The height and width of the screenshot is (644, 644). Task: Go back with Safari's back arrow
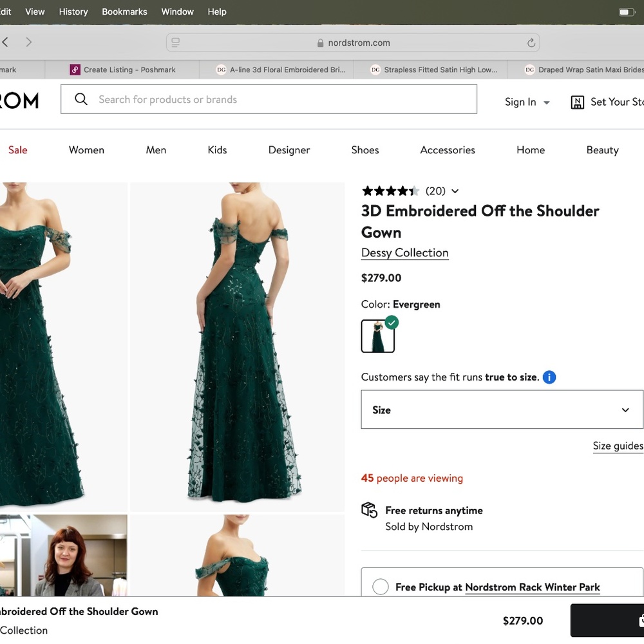pos(5,42)
